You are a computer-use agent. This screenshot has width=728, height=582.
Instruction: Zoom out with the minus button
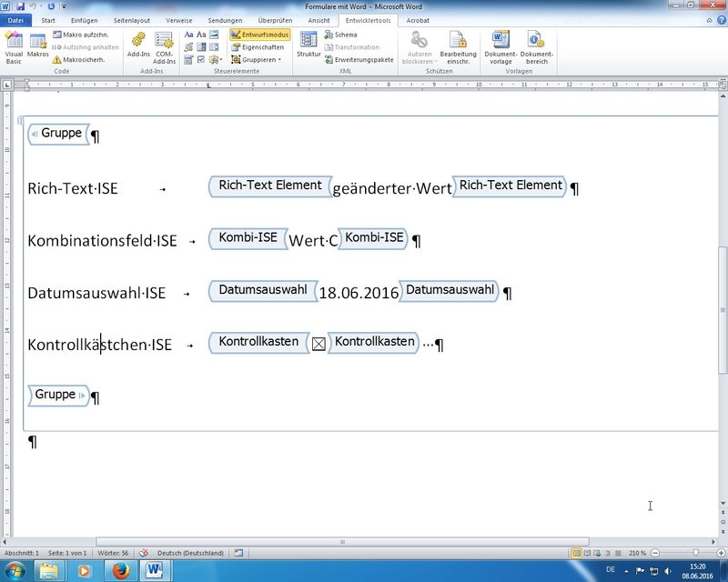click(655, 553)
